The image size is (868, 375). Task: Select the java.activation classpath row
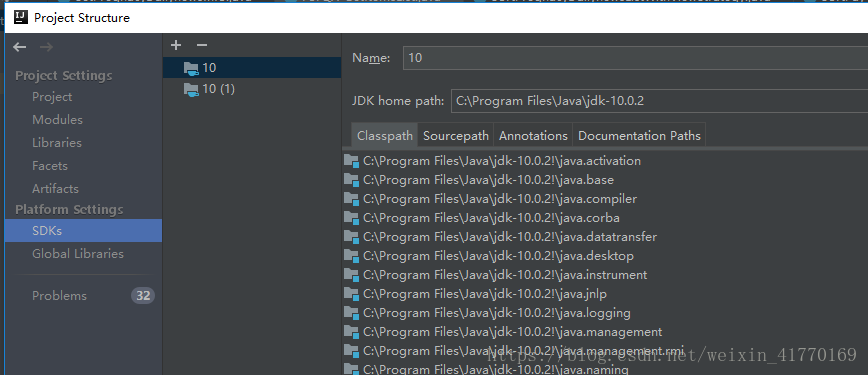click(x=605, y=161)
